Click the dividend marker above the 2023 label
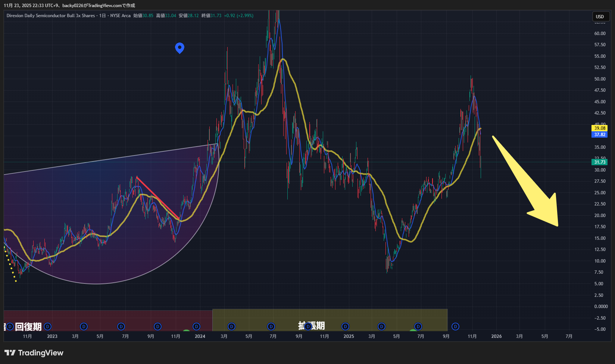The height and width of the screenshot is (364, 615). click(x=47, y=327)
